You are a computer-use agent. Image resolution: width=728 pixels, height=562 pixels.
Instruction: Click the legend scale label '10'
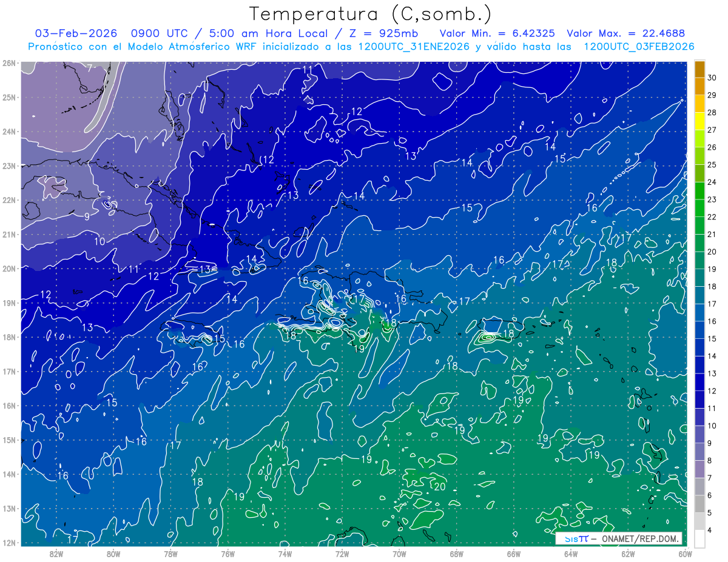coord(712,426)
